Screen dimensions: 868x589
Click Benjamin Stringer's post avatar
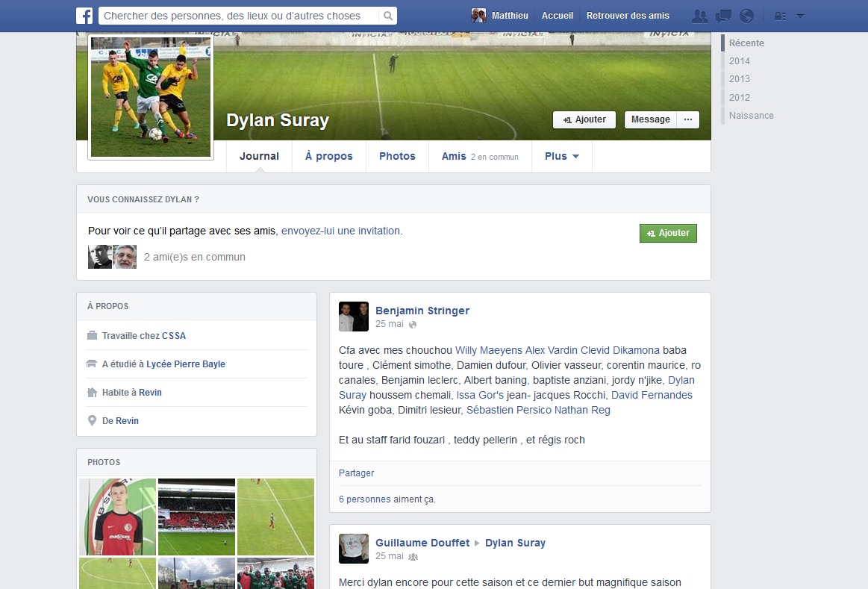tap(354, 317)
